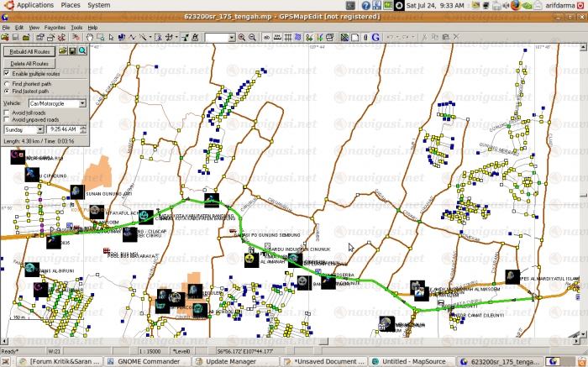Expand the zoom level combo box in the toolbar

point(231,38)
